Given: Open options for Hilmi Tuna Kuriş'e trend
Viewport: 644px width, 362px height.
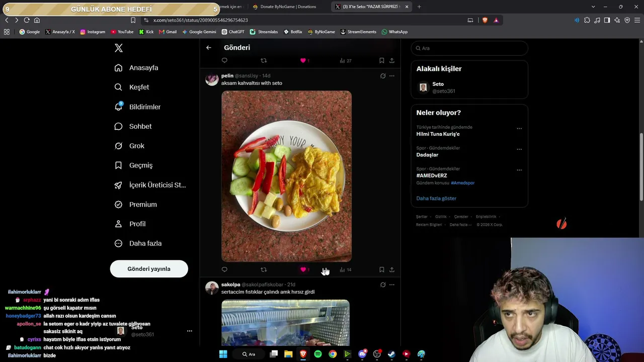Looking at the screenshot, I should (x=519, y=129).
